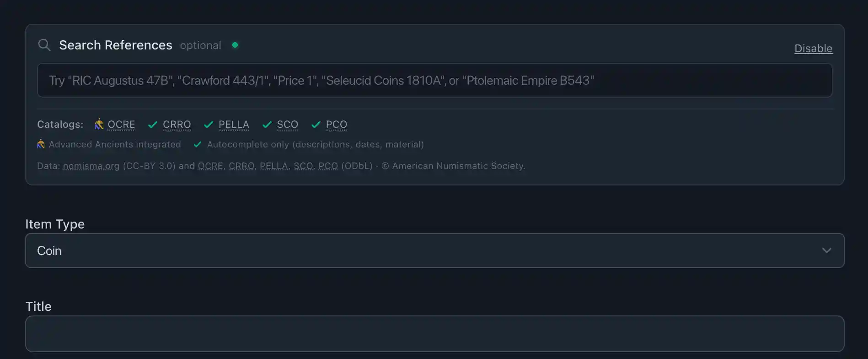Screen dimensions: 868x359
Task: Click the magnifying glass search icon
Action: [44, 45]
